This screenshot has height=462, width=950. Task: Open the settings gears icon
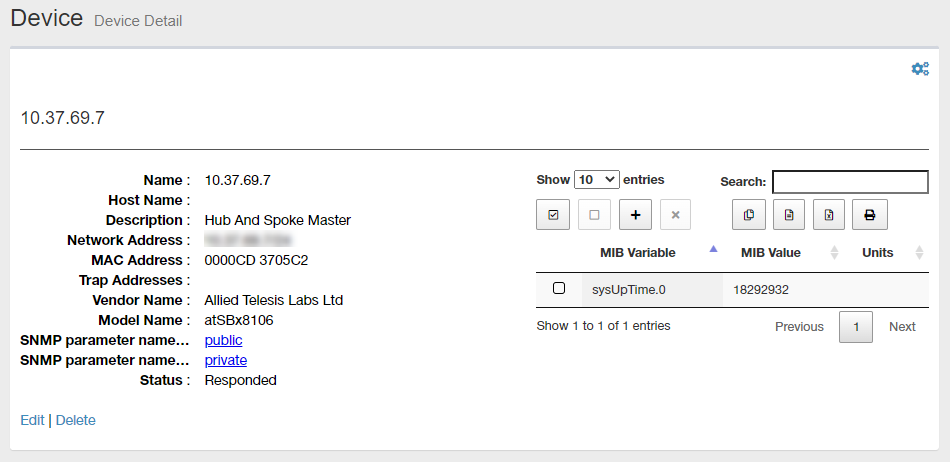[920, 69]
